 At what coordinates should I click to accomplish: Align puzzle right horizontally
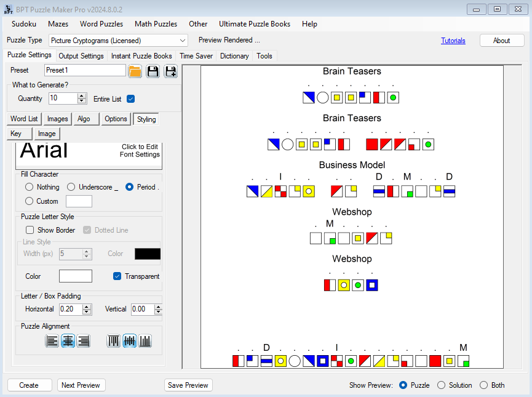(x=83, y=341)
